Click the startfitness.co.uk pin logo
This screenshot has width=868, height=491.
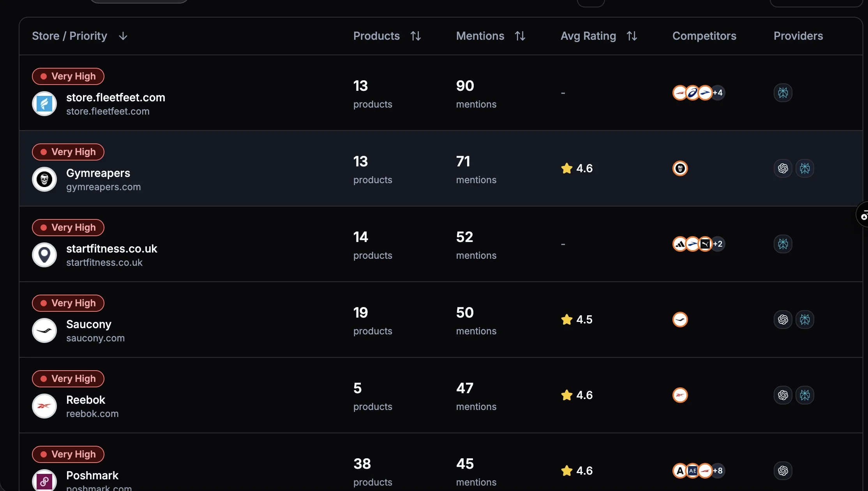44,255
